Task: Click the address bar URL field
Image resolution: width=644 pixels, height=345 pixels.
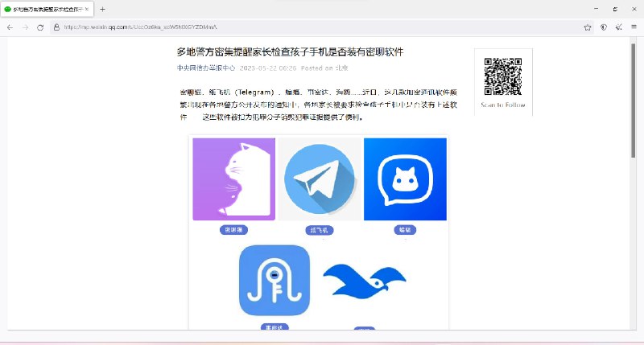Action: point(320,27)
